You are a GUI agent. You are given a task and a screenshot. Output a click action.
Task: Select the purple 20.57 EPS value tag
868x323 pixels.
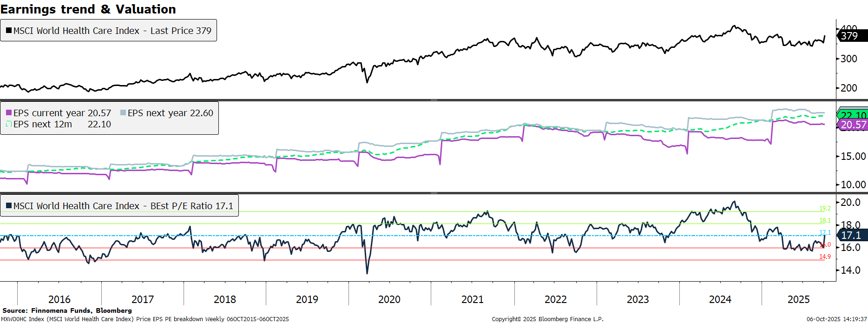click(853, 125)
